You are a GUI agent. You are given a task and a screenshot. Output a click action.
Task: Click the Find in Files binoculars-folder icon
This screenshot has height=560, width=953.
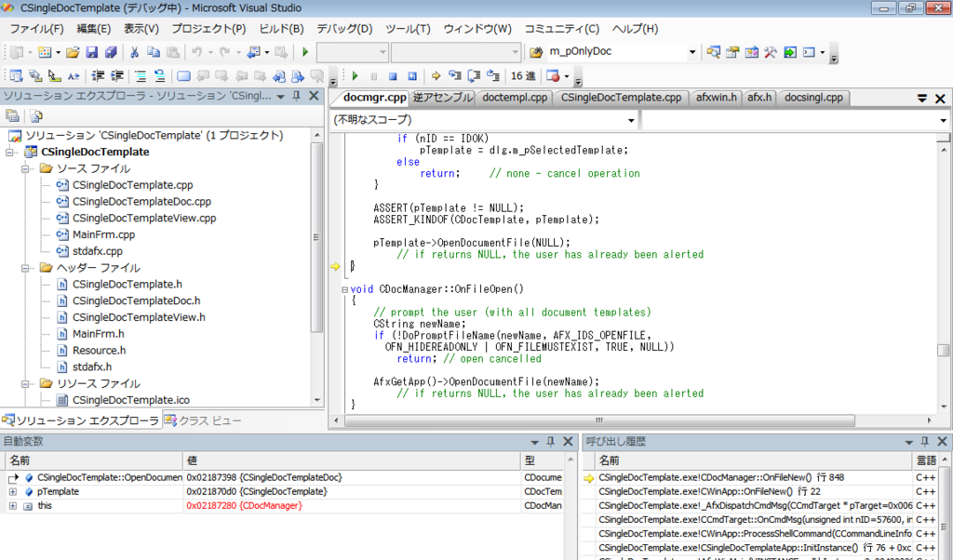coord(536,52)
